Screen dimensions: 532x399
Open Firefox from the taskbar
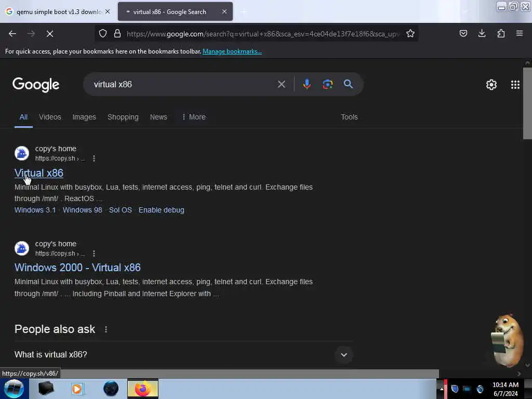[143, 389]
